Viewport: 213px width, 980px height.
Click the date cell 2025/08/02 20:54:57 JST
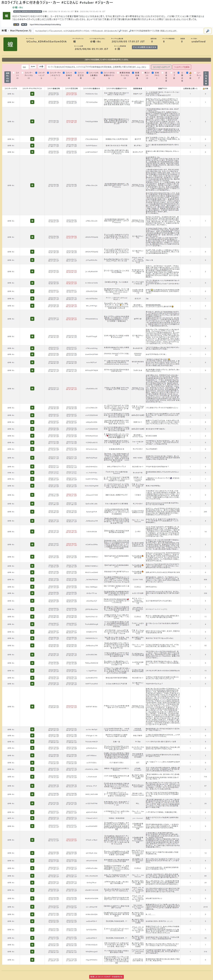pyautogui.click(x=53, y=94)
